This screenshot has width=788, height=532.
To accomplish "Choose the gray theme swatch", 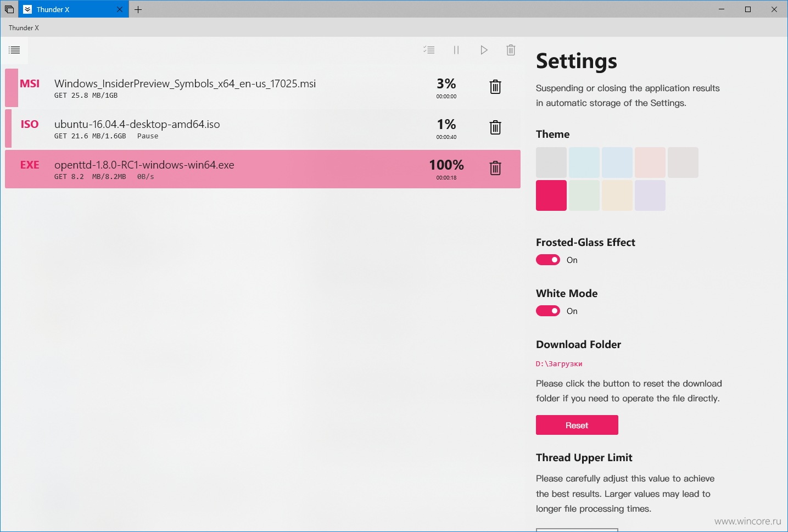I will (551, 163).
